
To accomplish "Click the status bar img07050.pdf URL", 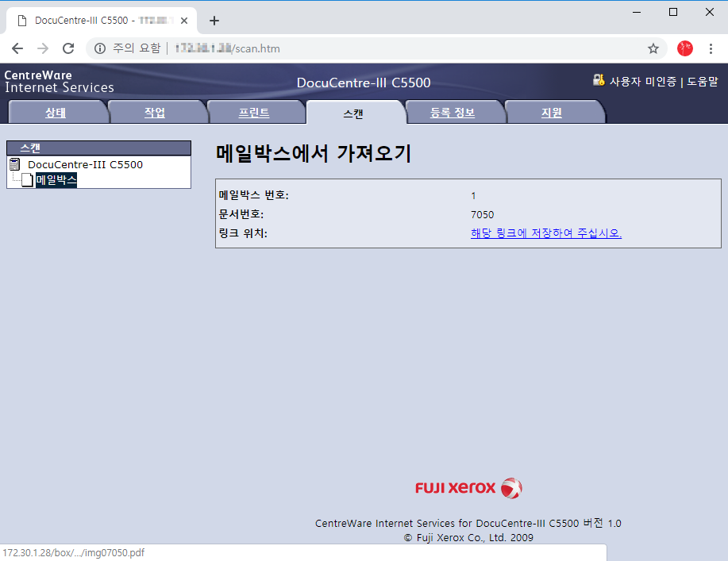I will (x=73, y=552).
